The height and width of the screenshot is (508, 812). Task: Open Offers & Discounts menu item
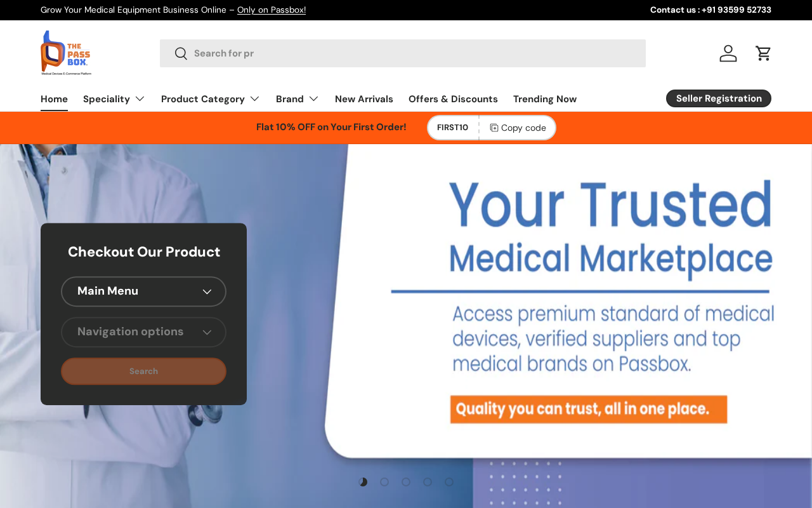pyautogui.click(x=453, y=99)
